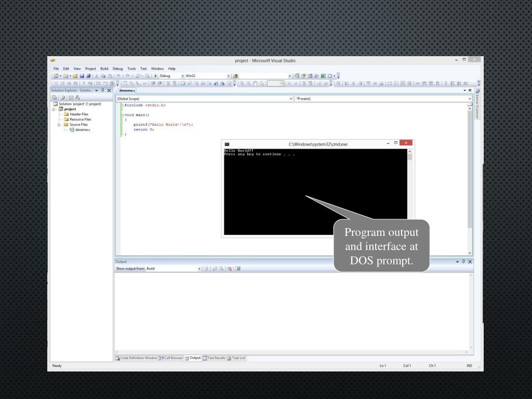Open the Help menu

pyautogui.click(x=171, y=69)
